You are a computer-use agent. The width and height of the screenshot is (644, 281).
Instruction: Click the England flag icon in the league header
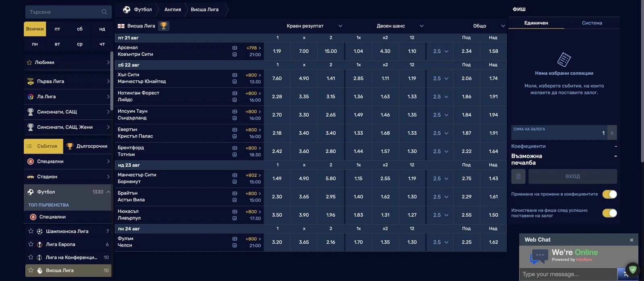click(121, 26)
